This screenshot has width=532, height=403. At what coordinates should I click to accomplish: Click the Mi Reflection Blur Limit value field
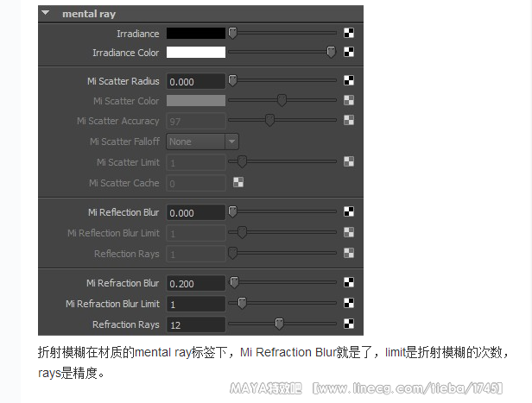[x=196, y=233]
